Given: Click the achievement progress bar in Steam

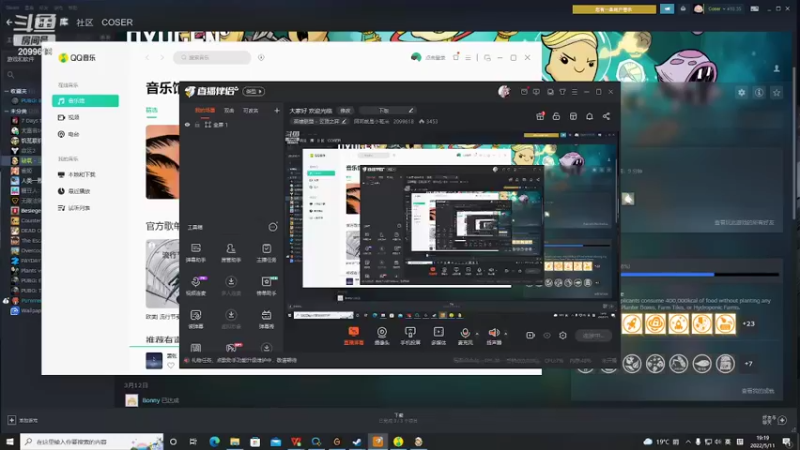Looking at the screenshot, I should point(699,274).
